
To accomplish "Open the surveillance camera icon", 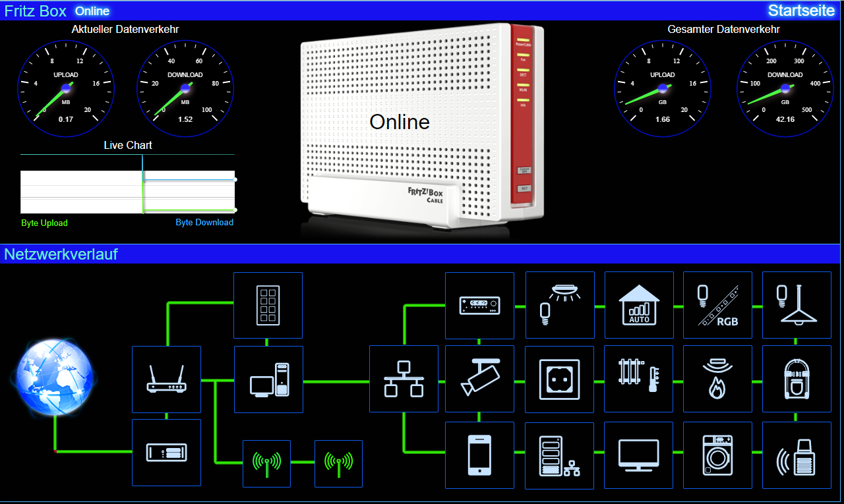I will point(479,379).
